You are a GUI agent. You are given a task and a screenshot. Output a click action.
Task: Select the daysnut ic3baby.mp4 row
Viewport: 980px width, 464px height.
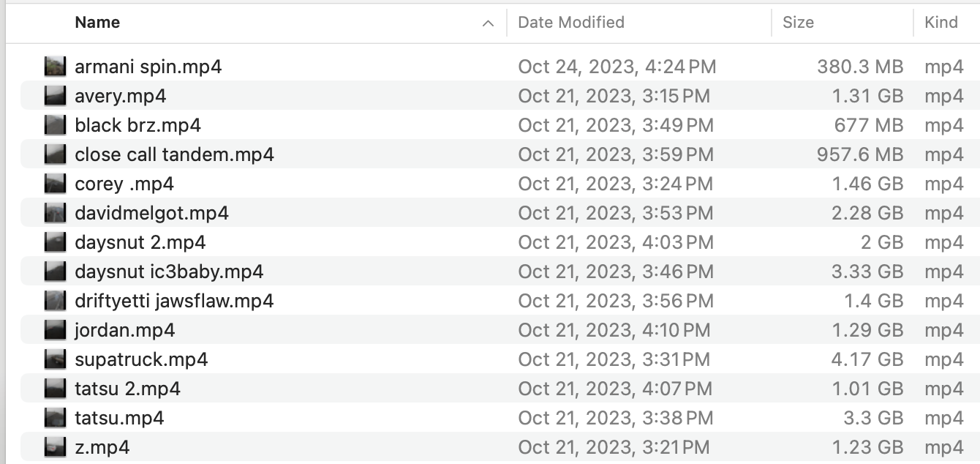169,272
